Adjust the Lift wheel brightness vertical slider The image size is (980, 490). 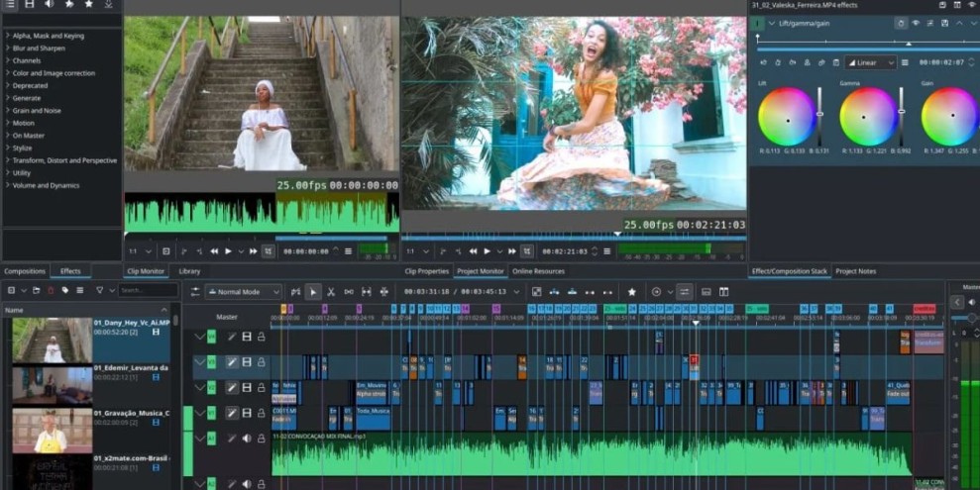point(819,116)
